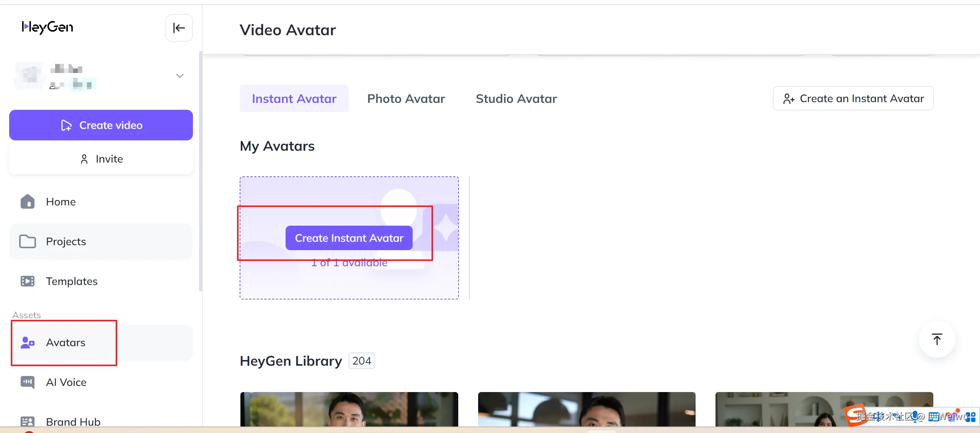The height and width of the screenshot is (433, 980).
Task: Click the Avatars person icon in sidebar
Action: pos(28,342)
